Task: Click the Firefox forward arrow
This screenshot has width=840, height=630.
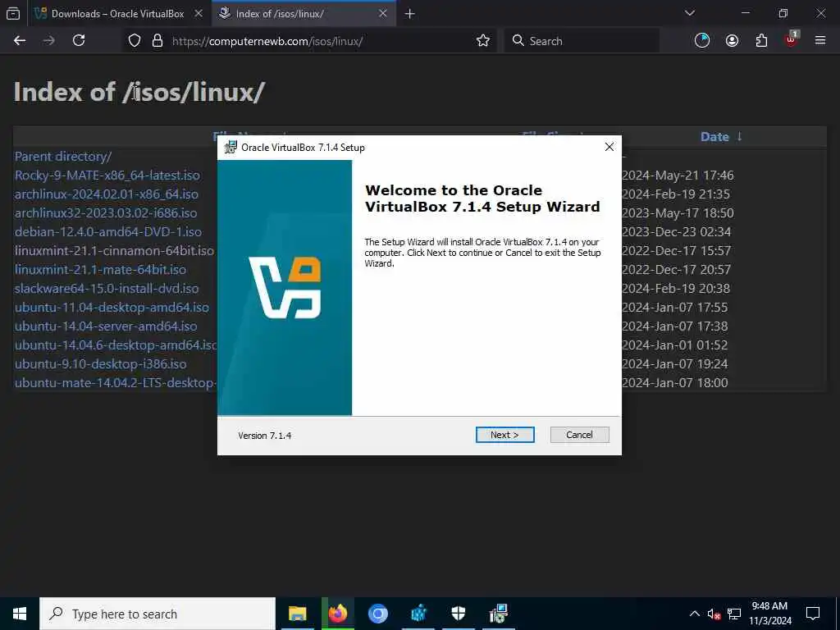Action: click(x=48, y=41)
